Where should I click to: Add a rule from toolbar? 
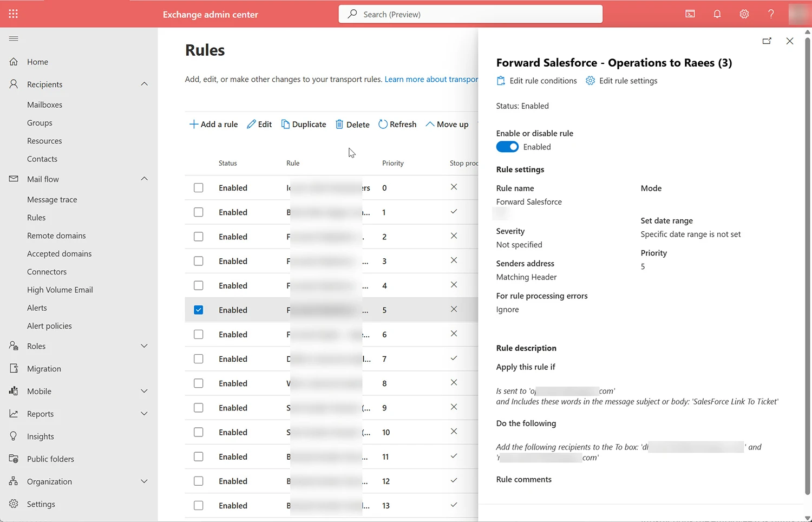(213, 124)
